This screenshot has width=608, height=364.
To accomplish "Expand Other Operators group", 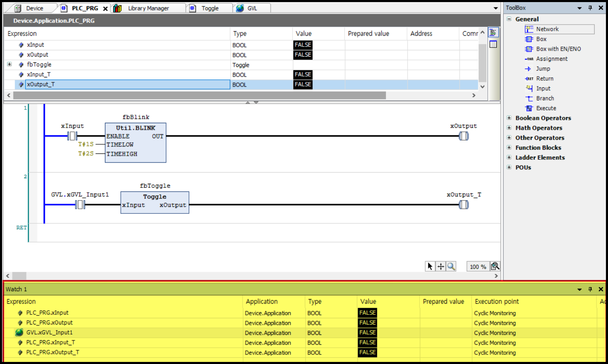I will coord(509,138).
